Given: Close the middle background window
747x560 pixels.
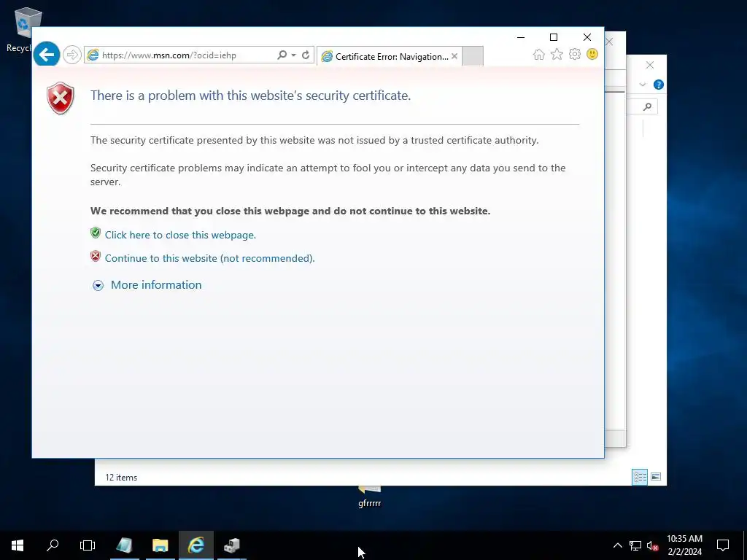Looking at the screenshot, I should [x=609, y=42].
